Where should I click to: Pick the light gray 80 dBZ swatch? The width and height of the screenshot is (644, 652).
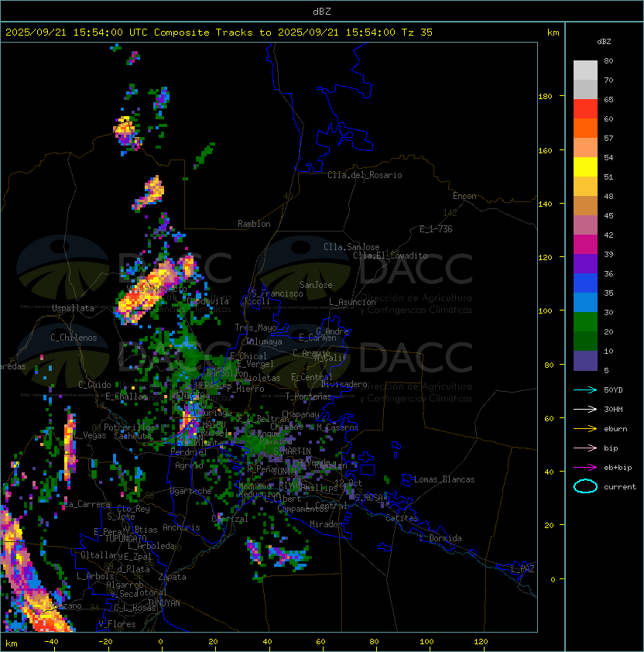coord(585,70)
